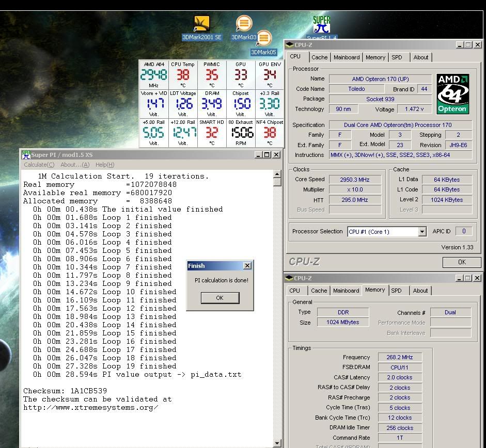Open the Cache tab in upper CPU-Z
The height and width of the screenshot is (448, 486).
(319, 57)
